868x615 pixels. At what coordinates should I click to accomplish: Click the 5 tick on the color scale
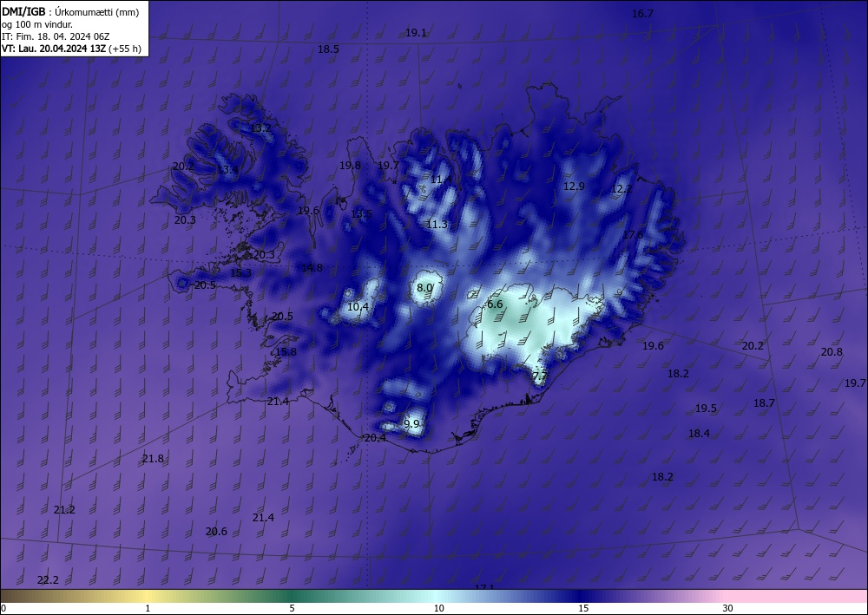click(x=292, y=608)
